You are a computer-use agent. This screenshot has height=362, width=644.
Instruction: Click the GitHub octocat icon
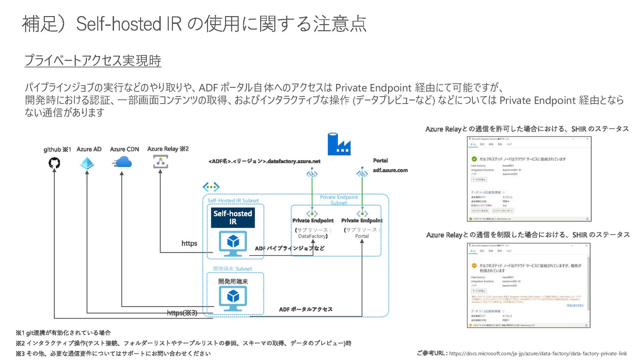coord(54,163)
